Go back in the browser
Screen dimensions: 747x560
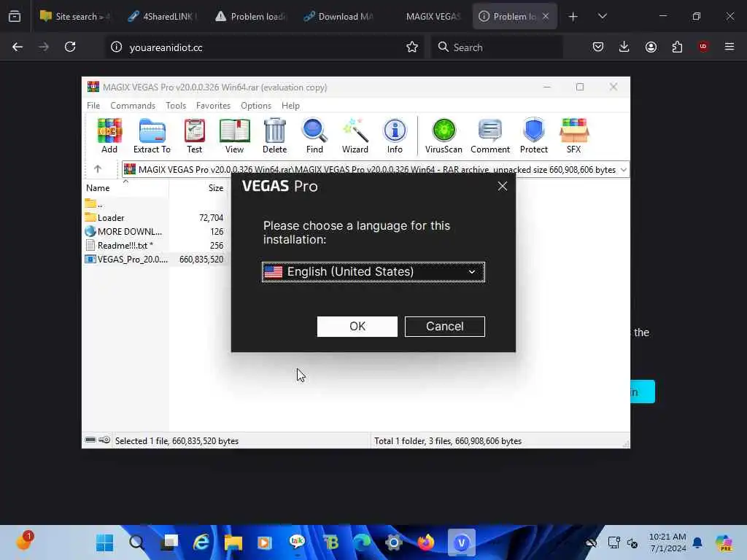click(18, 47)
